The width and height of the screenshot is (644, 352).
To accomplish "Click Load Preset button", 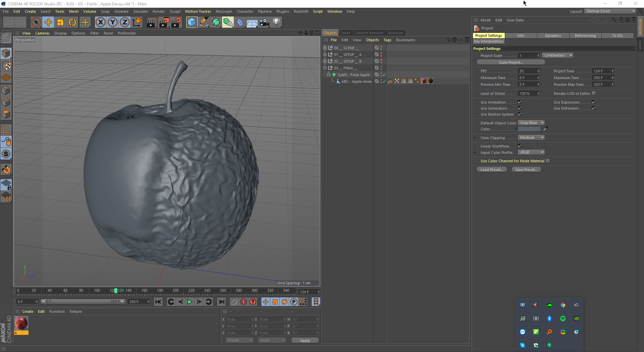I will [x=492, y=170].
